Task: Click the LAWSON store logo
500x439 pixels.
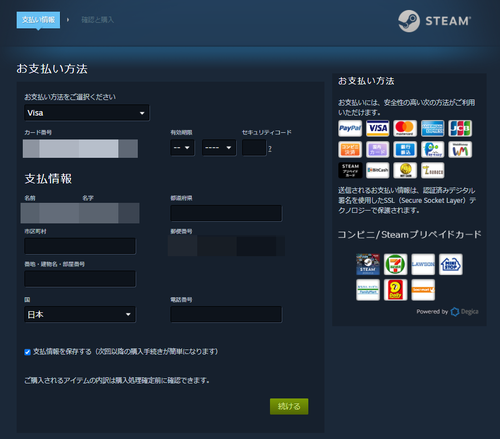Action: point(423,264)
